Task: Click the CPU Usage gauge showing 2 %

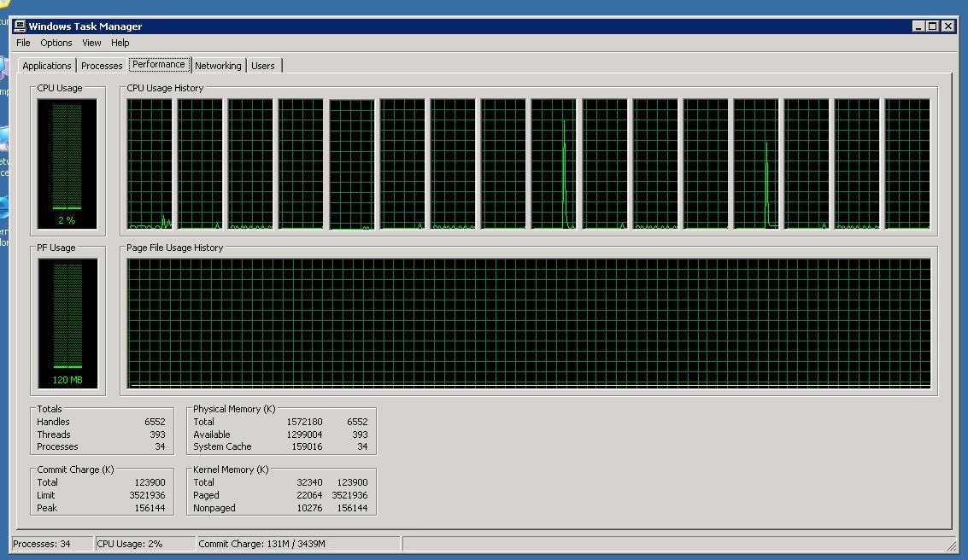Action: point(67,164)
